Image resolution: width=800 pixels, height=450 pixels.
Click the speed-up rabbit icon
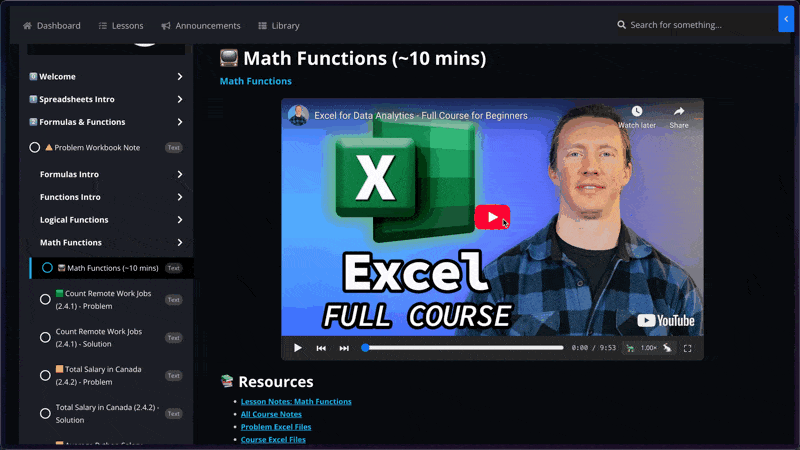point(667,348)
